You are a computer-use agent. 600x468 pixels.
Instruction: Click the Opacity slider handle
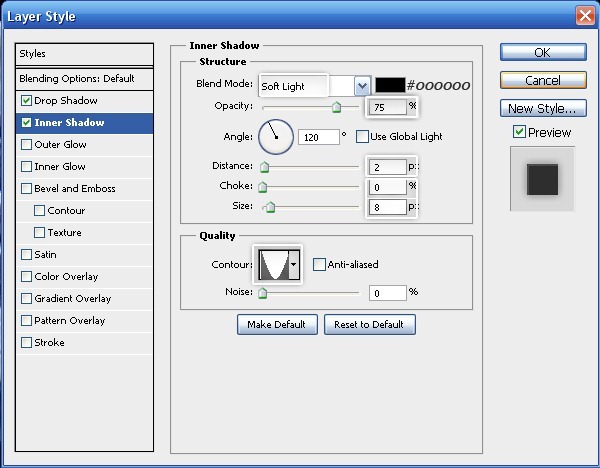coord(336,107)
